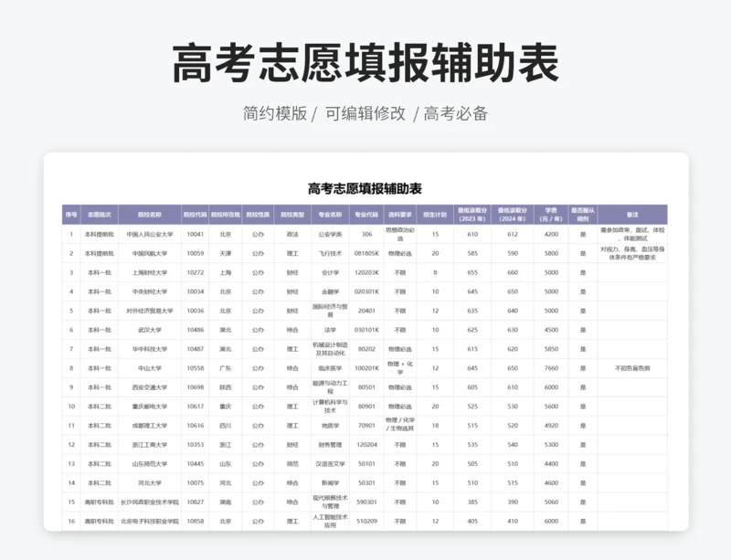Select the '最低录取分 (2024 年)' header

click(x=513, y=215)
